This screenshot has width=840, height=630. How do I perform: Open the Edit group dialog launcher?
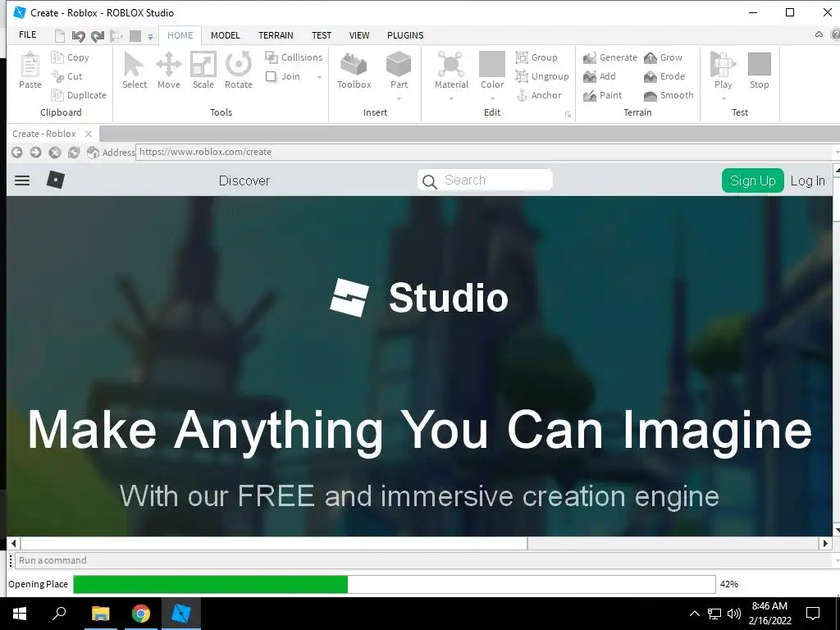[x=568, y=114]
